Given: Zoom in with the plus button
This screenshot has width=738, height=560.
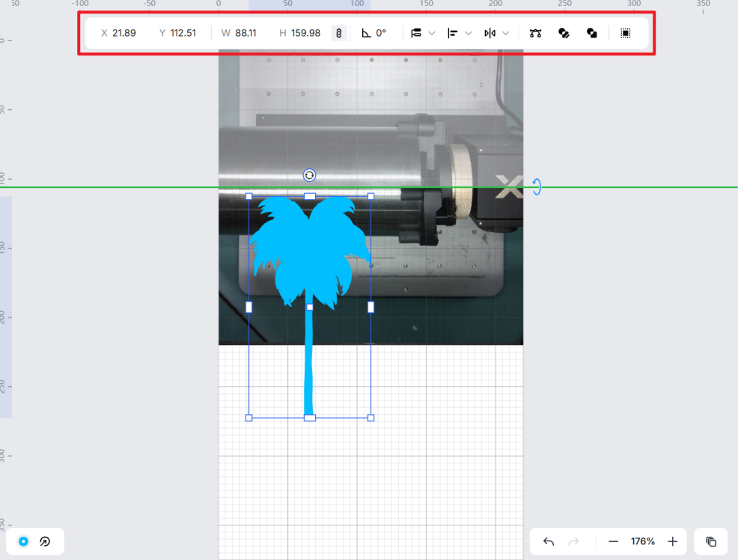Looking at the screenshot, I should click(x=672, y=541).
